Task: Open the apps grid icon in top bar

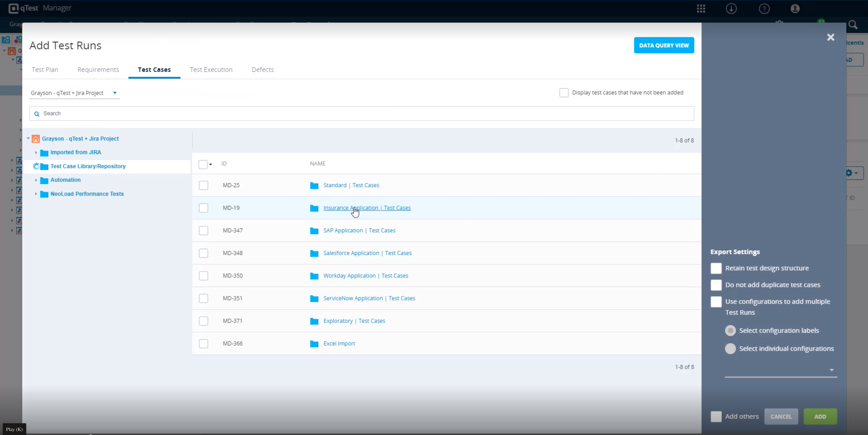Action: tap(701, 8)
